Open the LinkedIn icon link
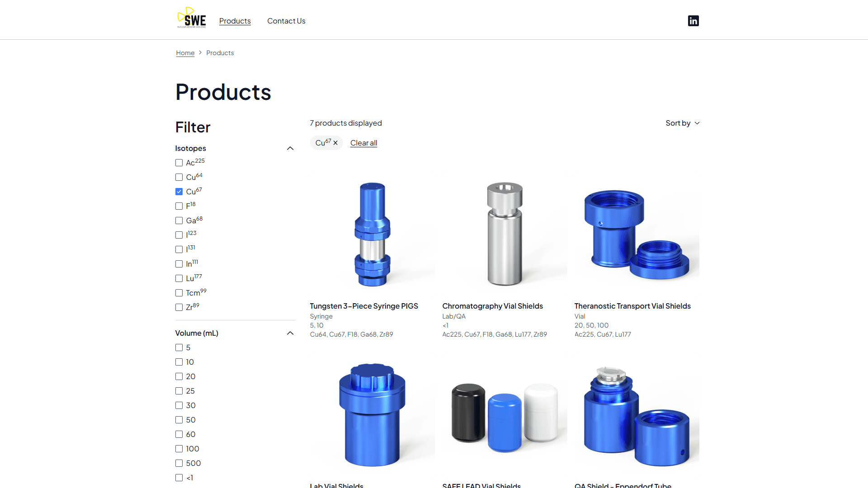The image size is (868, 488). click(693, 21)
